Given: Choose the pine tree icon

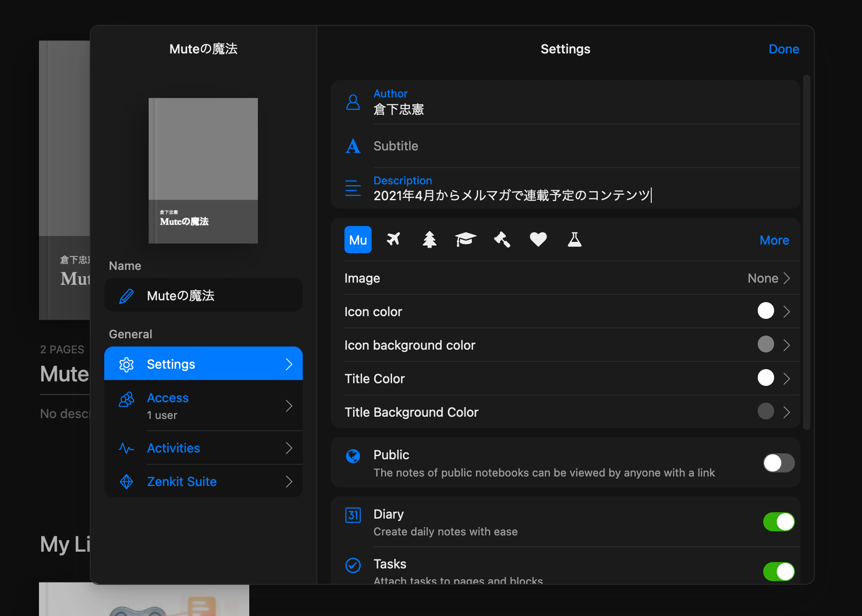Looking at the screenshot, I should [429, 239].
